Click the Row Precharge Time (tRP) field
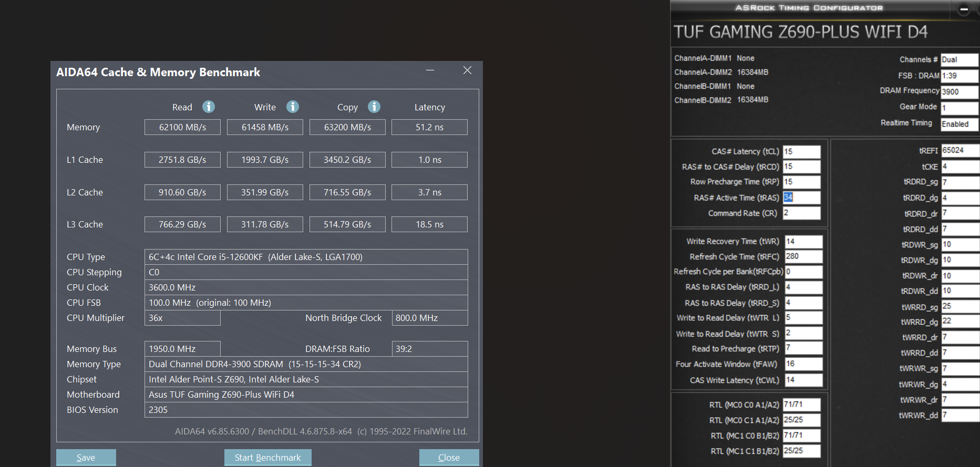This screenshot has height=467, width=980. click(801, 182)
